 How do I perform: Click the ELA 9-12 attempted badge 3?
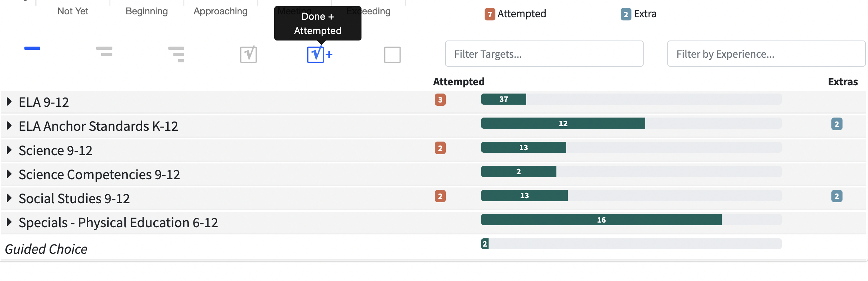440,100
